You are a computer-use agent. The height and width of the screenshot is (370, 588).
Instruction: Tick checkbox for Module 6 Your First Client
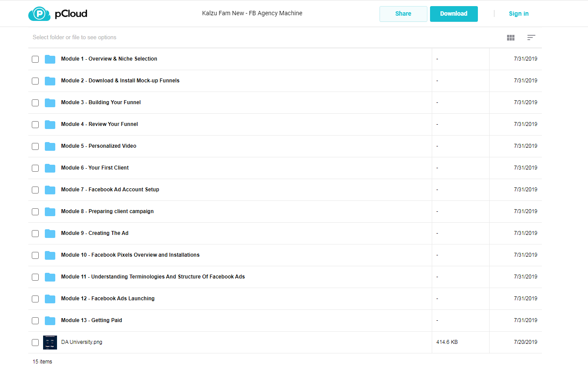[x=35, y=168]
